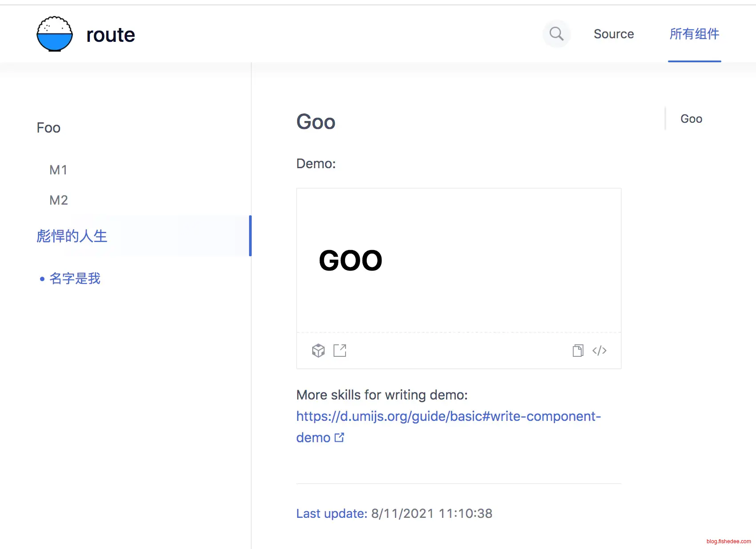756x549 pixels.
Task: Open the Goo demo in new tab icon
Action: [x=340, y=351]
